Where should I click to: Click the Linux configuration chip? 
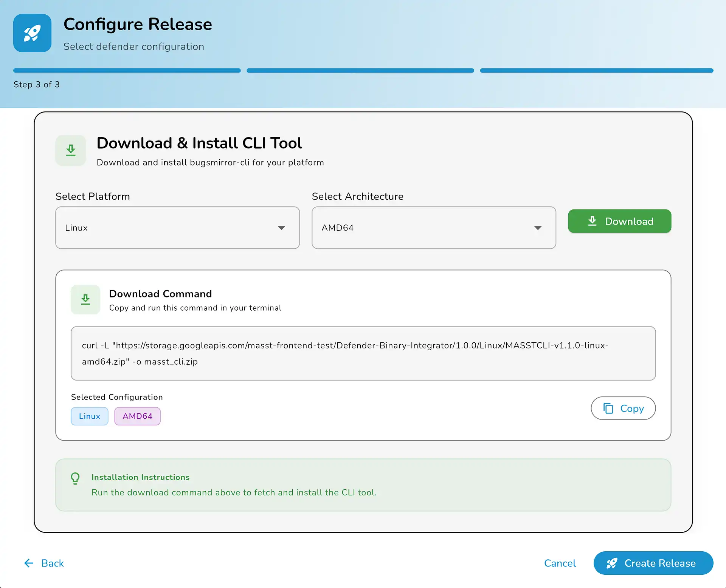(90, 416)
